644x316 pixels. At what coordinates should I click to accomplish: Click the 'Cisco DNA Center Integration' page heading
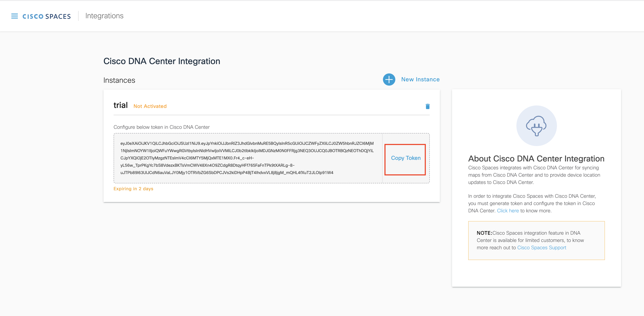point(162,61)
